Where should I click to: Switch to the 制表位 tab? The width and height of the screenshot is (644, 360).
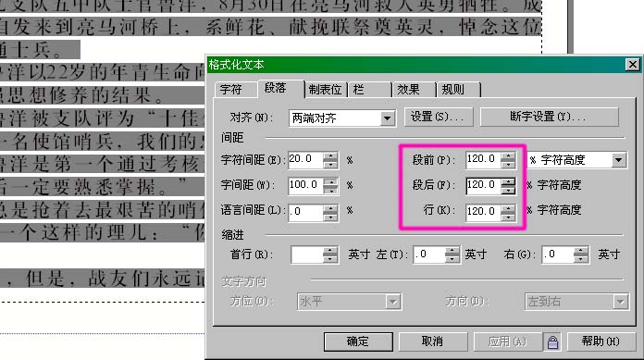(x=326, y=90)
